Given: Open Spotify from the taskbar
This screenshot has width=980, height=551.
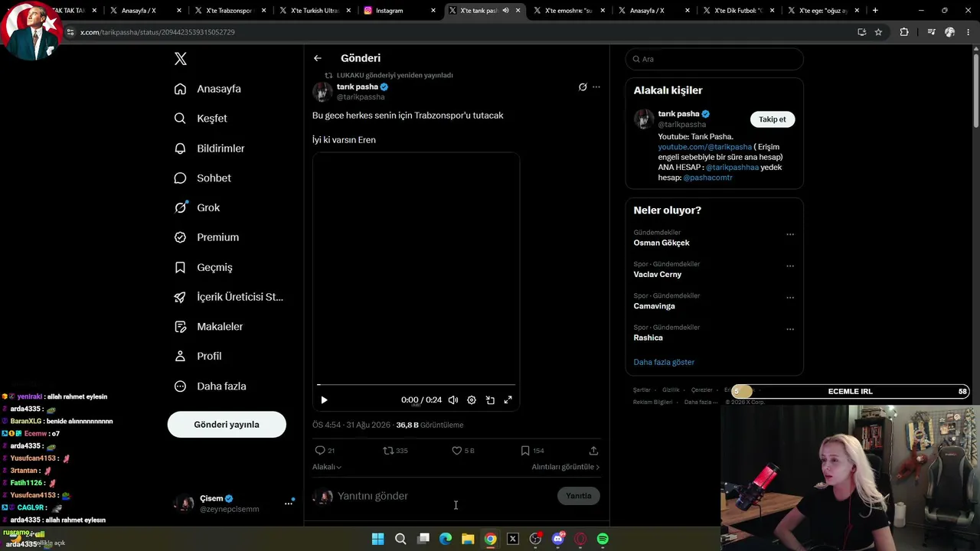Looking at the screenshot, I should pyautogui.click(x=603, y=540).
